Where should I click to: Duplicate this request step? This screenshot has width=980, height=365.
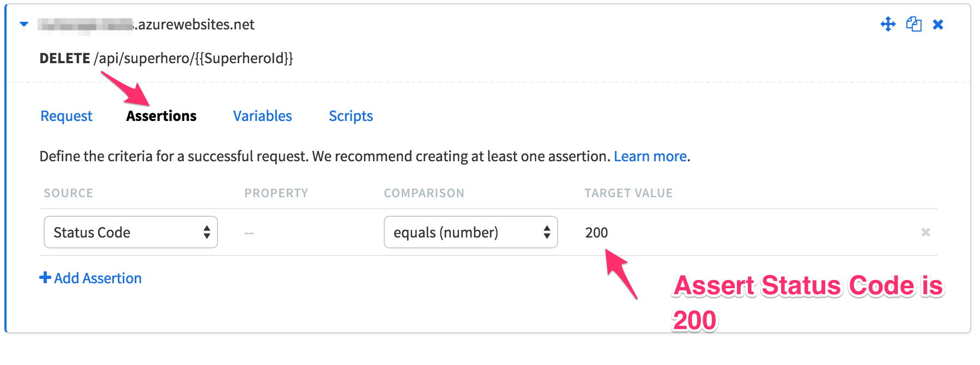click(x=914, y=24)
